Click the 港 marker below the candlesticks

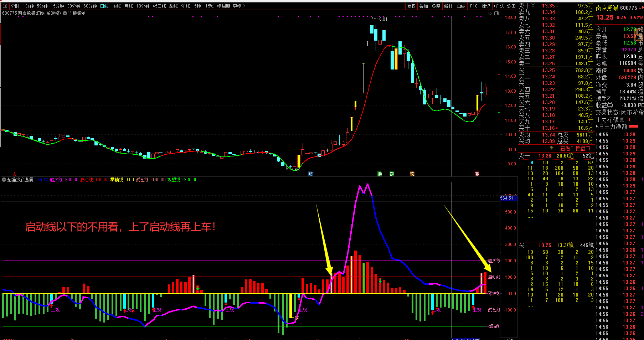coord(380,174)
